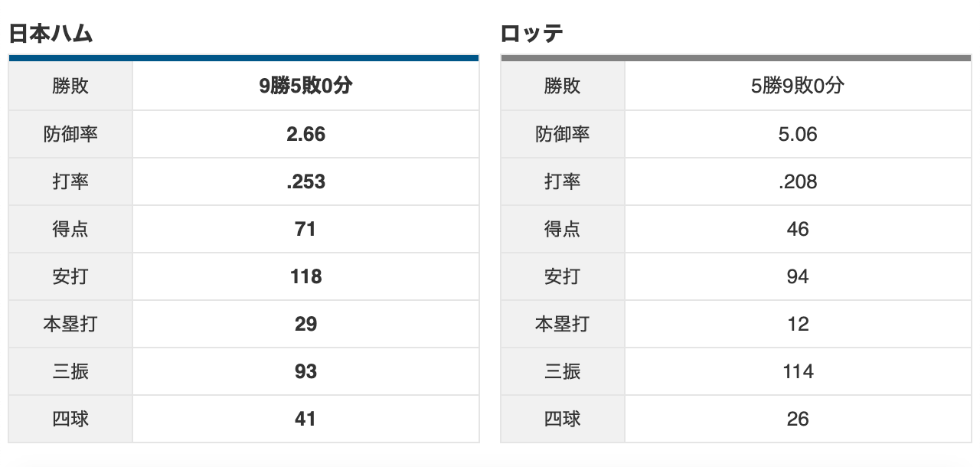The image size is (980, 467).
Task: Click ロッテ 安打 value 94
Action: coord(798,276)
